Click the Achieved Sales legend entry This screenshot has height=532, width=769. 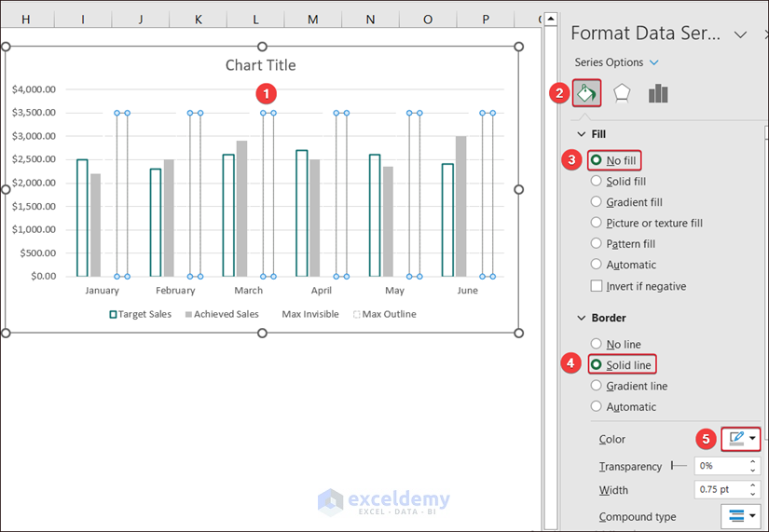(x=222, y=314)
